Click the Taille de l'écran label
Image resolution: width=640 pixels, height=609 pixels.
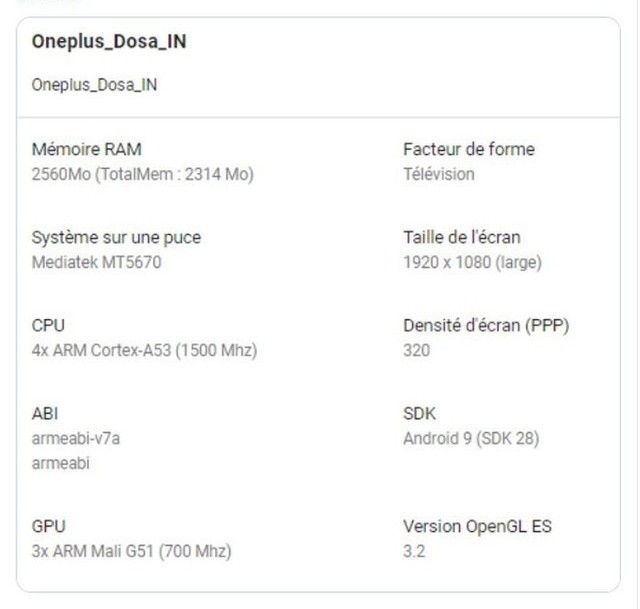coord(462,238)
